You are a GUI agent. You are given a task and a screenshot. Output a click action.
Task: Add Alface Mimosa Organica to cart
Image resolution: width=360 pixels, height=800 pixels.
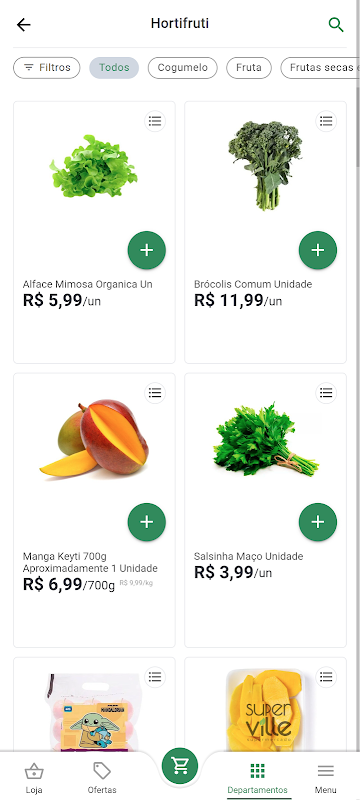pyautogui.click(x=147, y=250)
